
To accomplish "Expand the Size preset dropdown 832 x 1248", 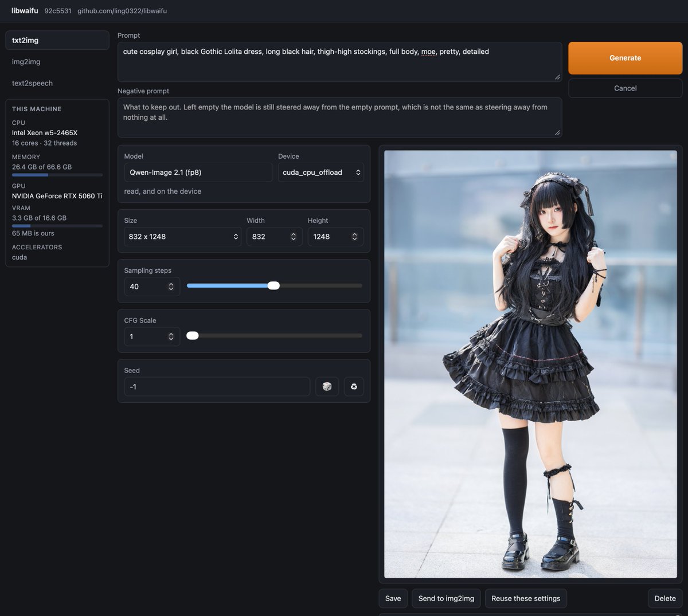I will coord(183,237).
